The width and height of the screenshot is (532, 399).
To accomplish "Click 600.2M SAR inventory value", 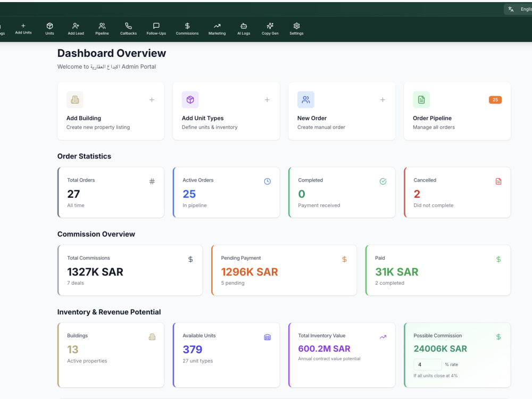I will [324, 349].
